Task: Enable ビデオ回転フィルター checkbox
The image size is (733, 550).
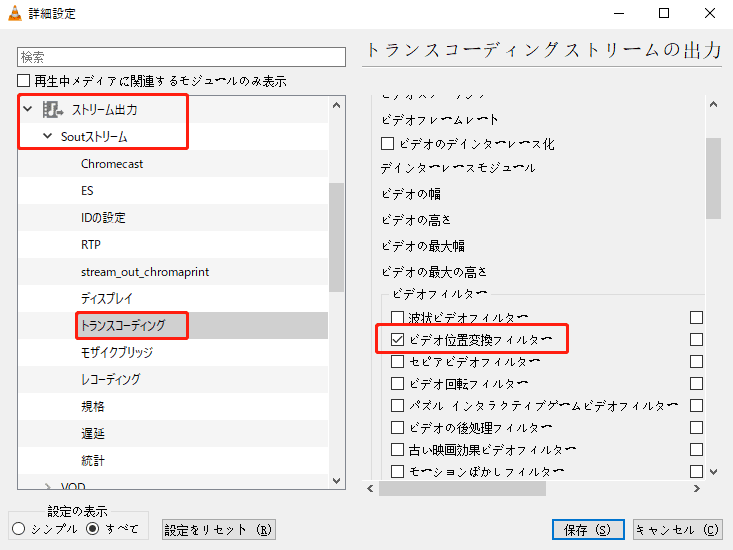Action: point(397,384)
